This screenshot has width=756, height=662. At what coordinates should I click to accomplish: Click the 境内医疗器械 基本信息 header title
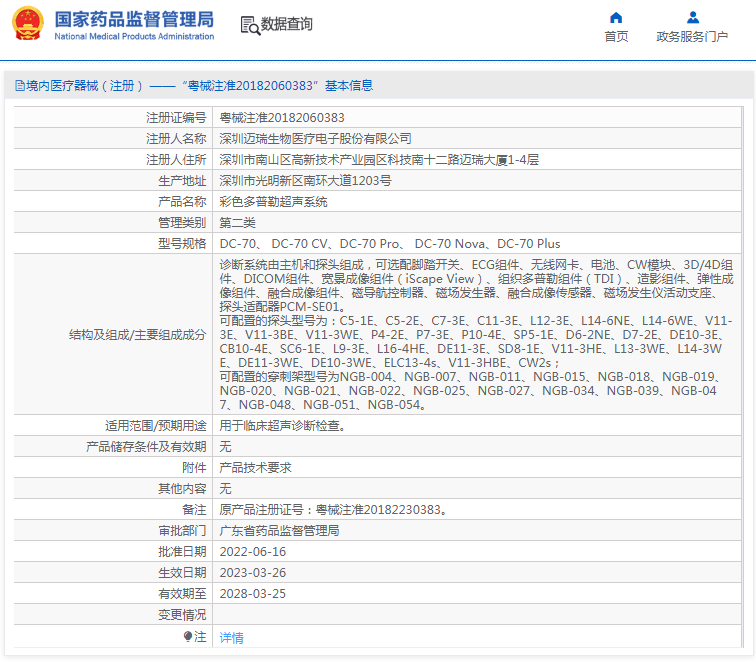tap(199, 86)
